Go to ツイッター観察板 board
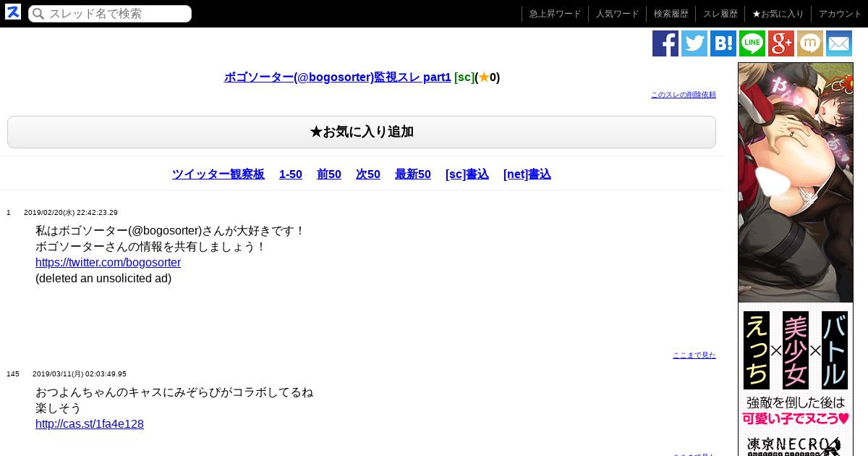 pyautogui.click(x=218, y=174)
